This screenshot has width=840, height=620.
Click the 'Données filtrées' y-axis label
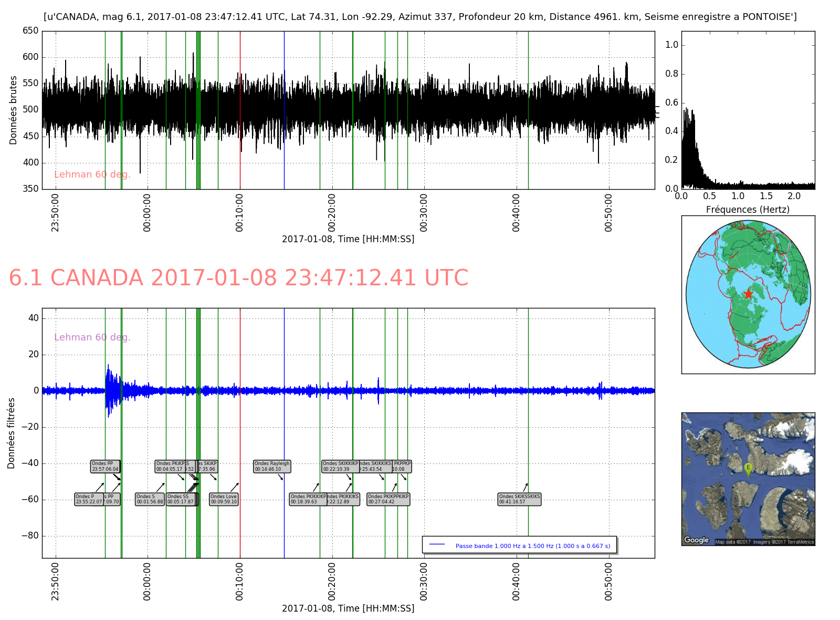coord(12,433)
